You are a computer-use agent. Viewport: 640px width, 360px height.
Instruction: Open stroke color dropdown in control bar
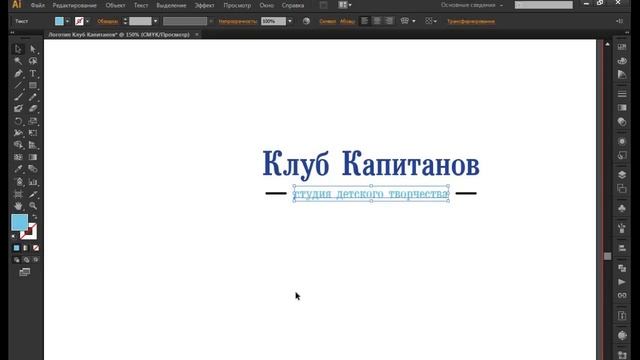coord(87,21)
